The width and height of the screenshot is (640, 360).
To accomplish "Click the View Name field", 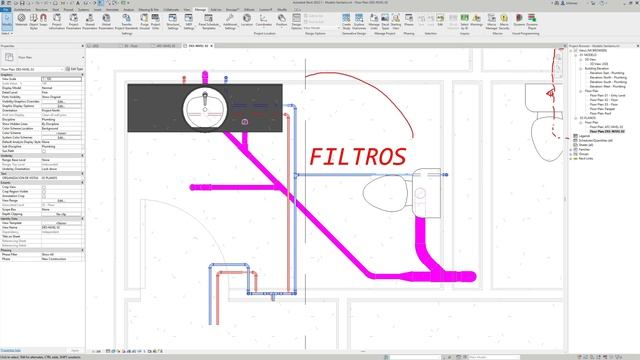I will tap(61, 227).
